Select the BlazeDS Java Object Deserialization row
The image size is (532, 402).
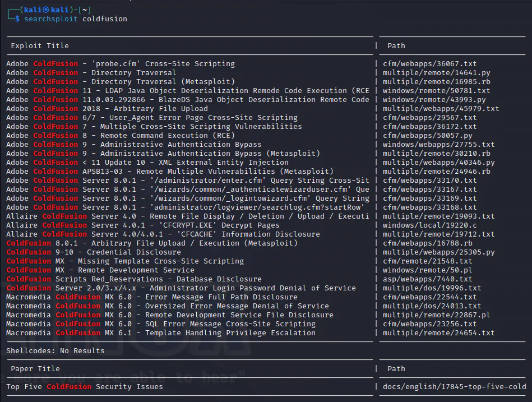[188, 100]
